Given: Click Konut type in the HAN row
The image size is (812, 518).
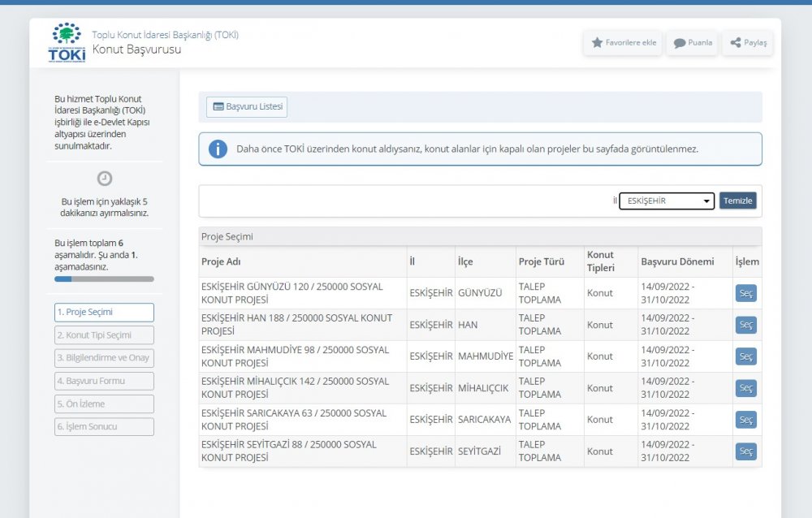Looking at the screenshot, I should [x=600, y=325].
